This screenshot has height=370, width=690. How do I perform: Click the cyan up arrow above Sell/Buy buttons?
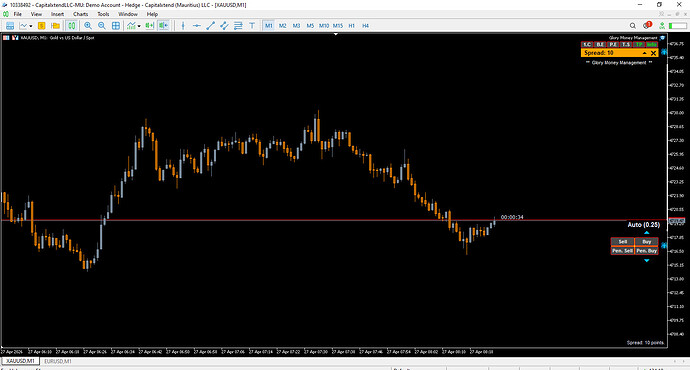coord(646,233)
